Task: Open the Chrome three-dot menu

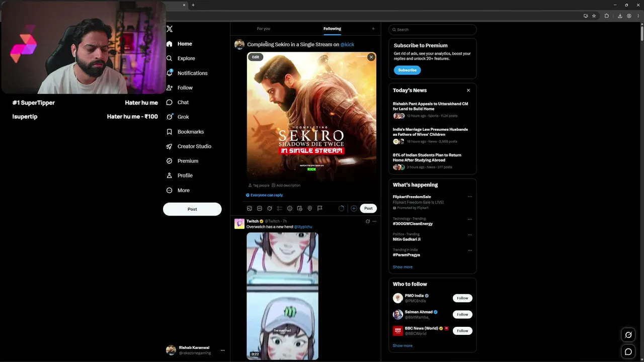Action: (637, 16)
